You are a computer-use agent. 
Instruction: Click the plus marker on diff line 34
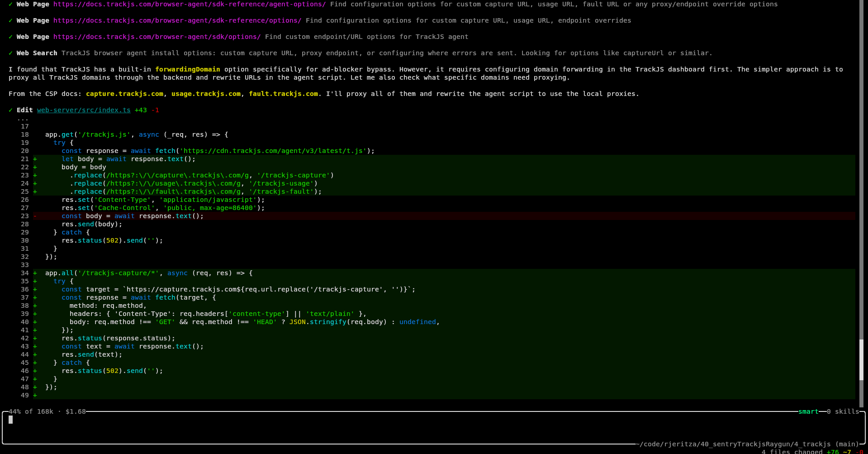click(x=35, y=273)
